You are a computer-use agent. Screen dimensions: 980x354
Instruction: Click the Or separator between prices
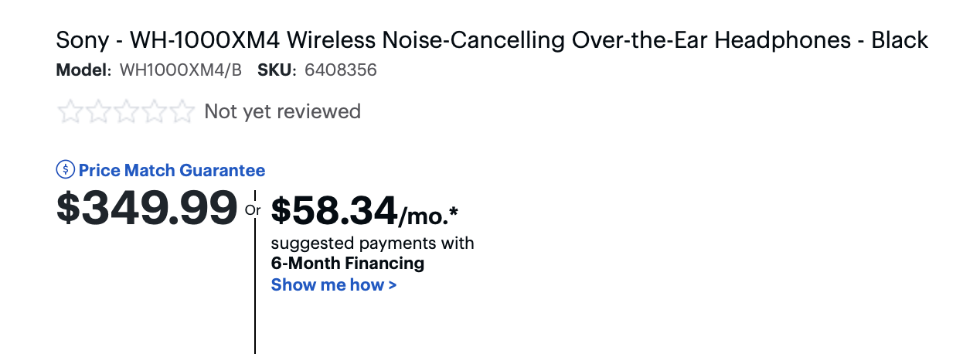coord(254,209)
